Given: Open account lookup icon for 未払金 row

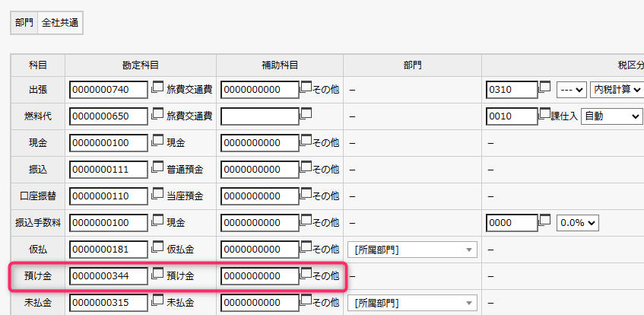Looking at the screenshot, I should click(x=157, y=301).
